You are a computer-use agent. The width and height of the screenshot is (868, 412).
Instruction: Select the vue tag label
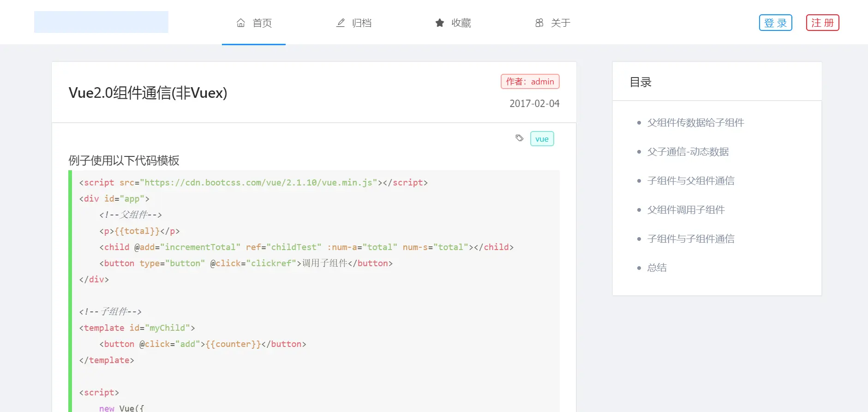point(542,139)
